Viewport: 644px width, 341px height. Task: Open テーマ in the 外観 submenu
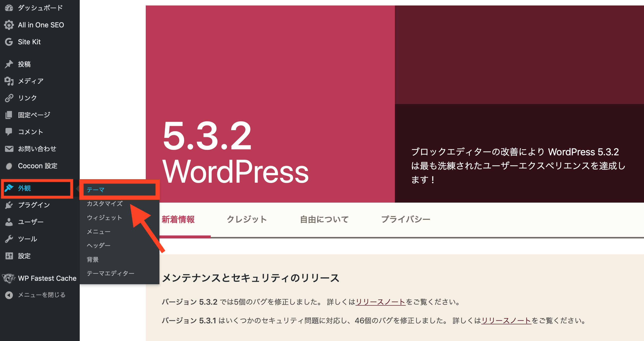tap(95, 190)
